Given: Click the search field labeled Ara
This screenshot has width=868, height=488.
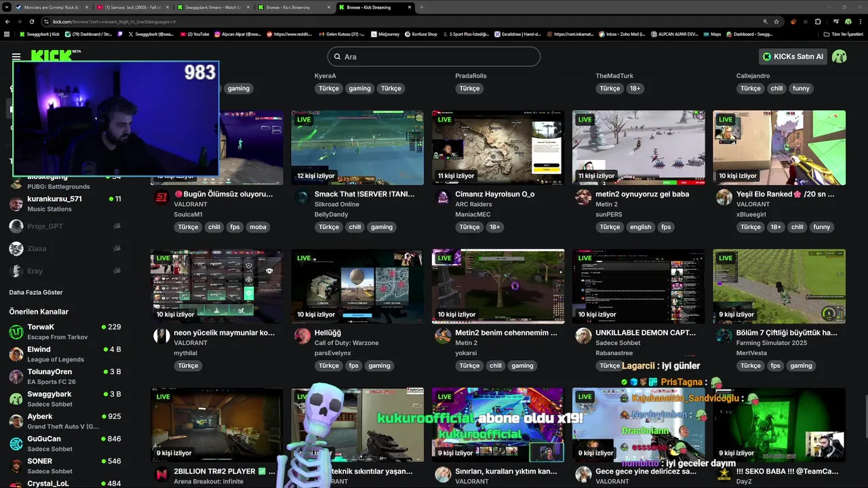Looking at the screenshot, I should tap(433, 56).
